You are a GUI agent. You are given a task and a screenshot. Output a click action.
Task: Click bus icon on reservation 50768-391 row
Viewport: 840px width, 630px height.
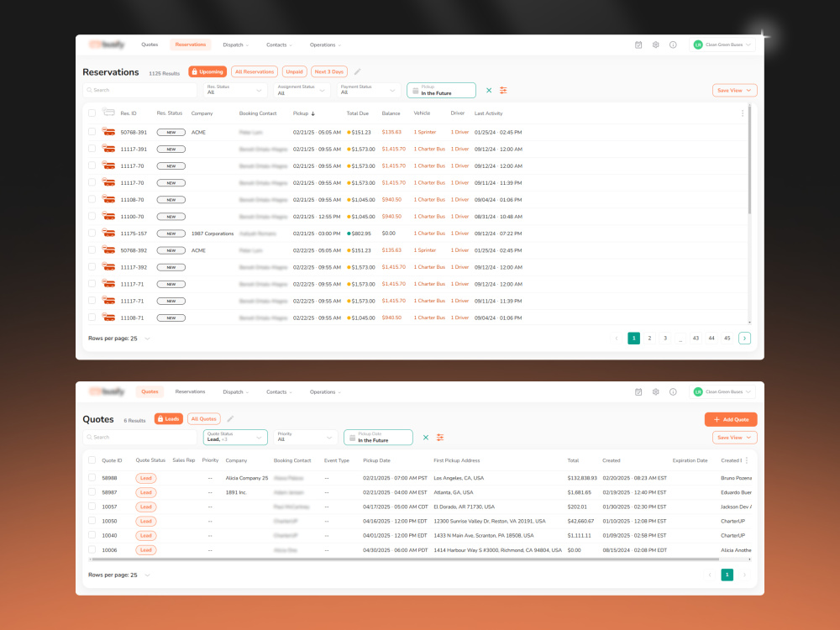(x=108, y=132)
